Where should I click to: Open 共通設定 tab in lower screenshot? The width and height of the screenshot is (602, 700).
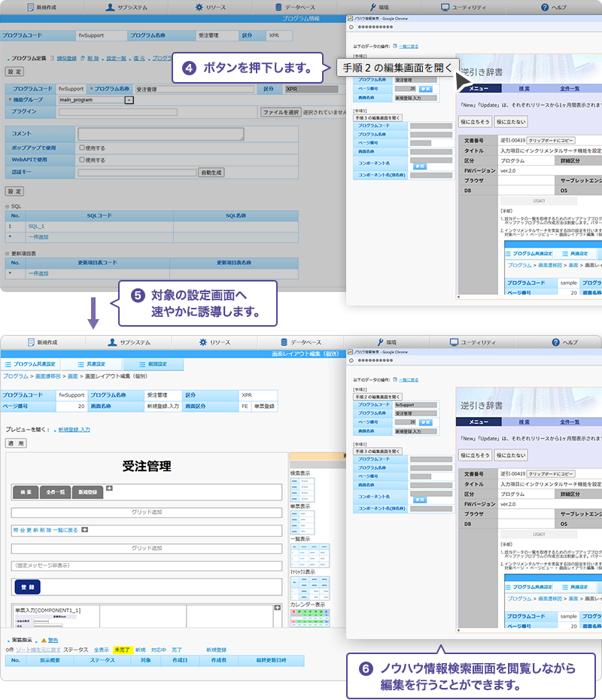coord(92,364)
